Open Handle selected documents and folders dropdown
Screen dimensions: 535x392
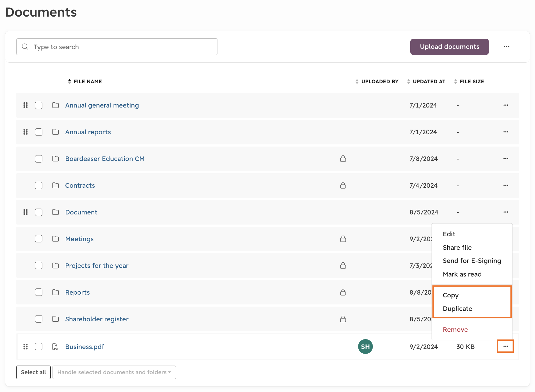coord(114,372)
